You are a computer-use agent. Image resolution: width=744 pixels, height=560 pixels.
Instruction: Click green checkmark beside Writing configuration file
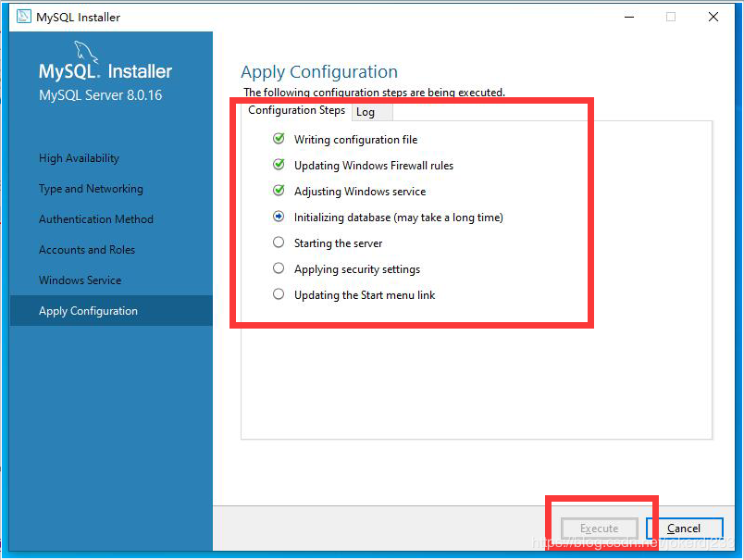279,139
